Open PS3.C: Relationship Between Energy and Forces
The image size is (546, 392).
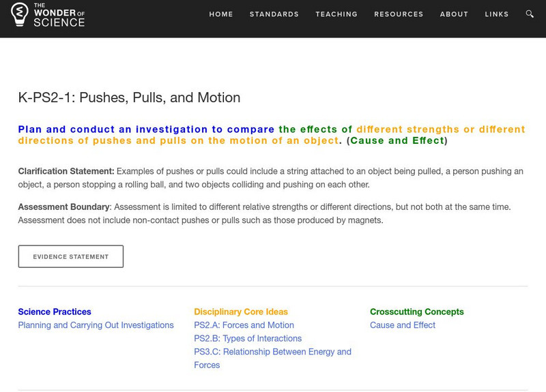(x=272, y=352)
